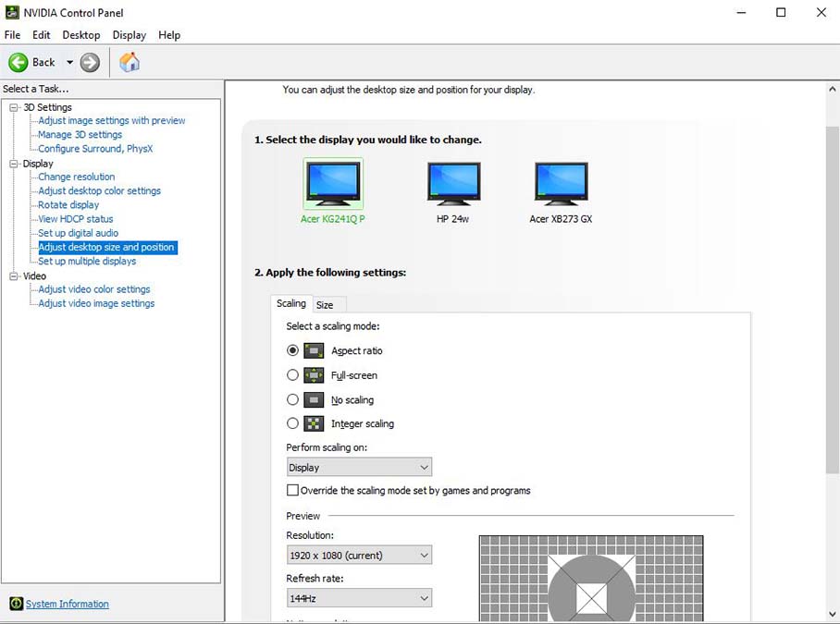Click the System Information icon

pos(16,604)
